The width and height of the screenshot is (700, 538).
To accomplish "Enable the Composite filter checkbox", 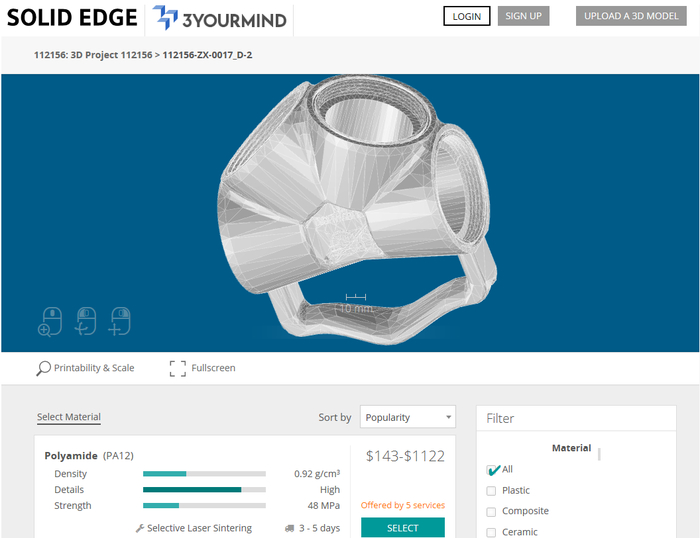I will 491,512.
